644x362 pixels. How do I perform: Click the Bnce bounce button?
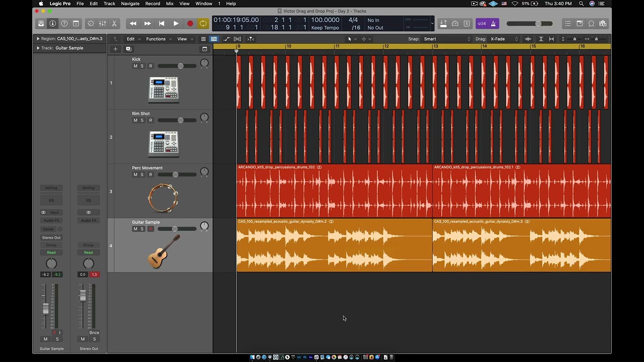point(94,332)
